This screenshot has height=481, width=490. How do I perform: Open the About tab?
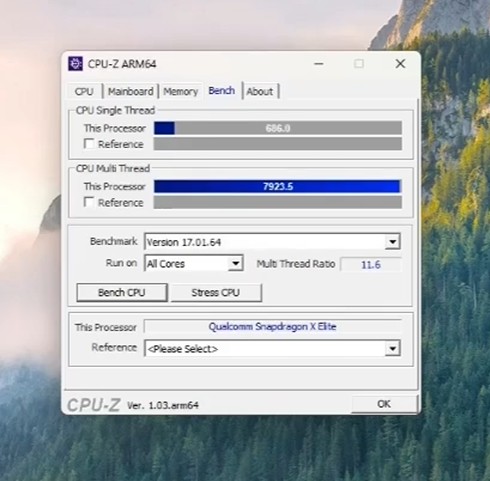click(x=260, y=91)
